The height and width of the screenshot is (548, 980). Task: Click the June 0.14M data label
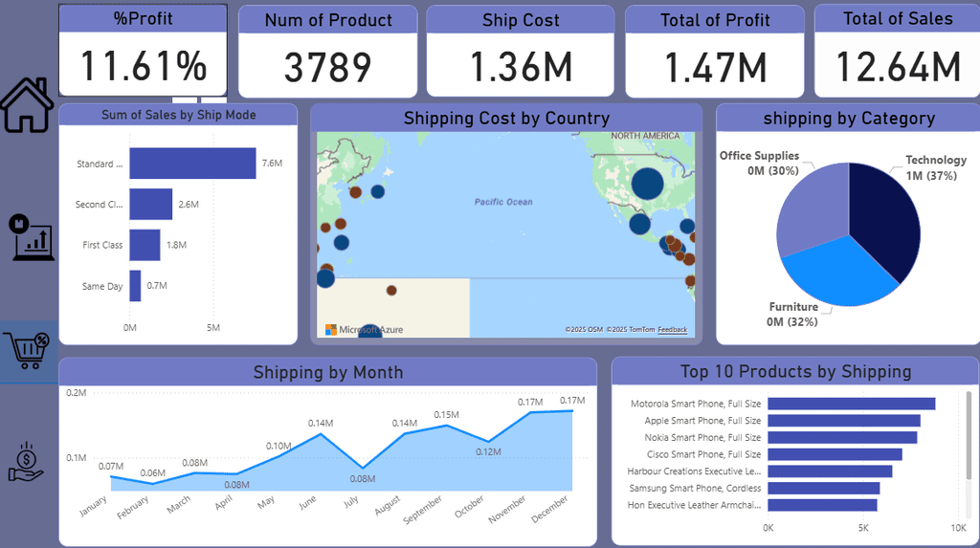pos(321,423)
